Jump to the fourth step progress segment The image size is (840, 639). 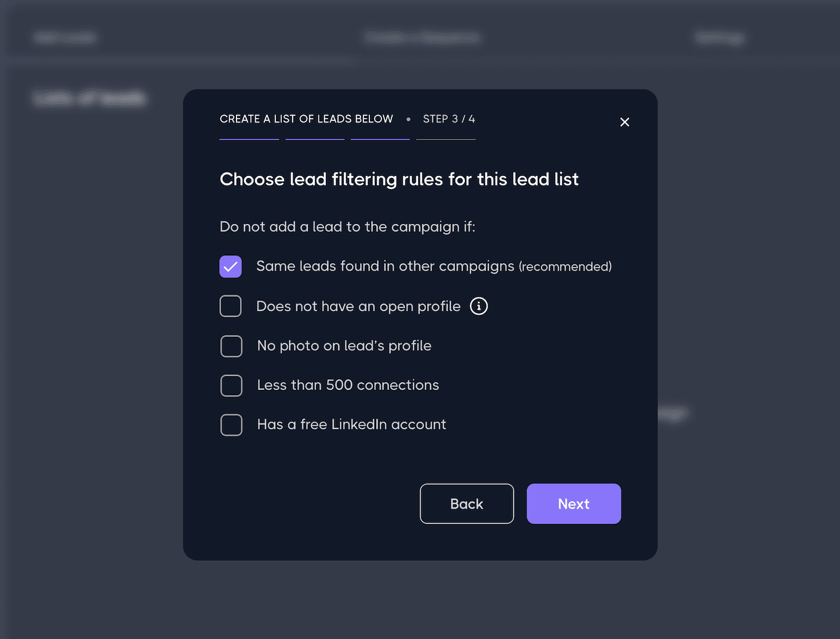pos(446,139)
